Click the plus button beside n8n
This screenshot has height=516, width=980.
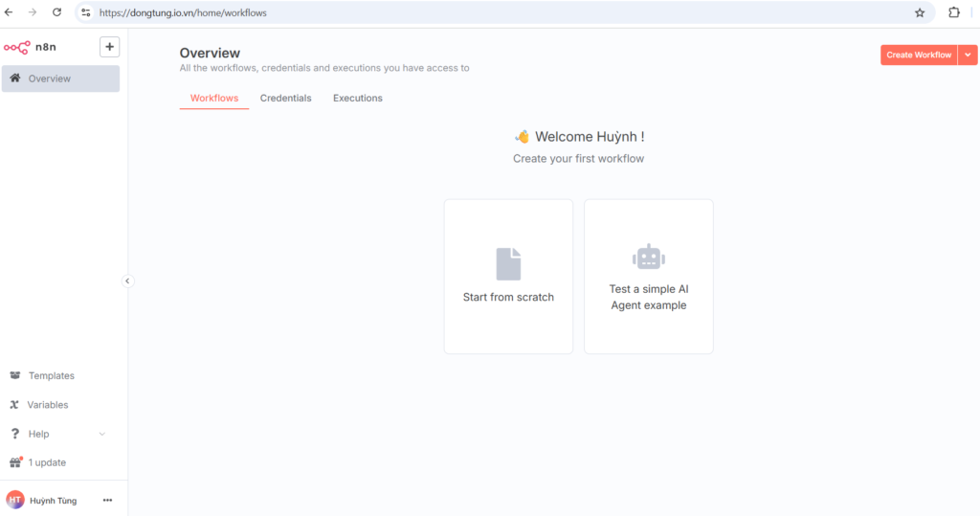coord(109,47)
